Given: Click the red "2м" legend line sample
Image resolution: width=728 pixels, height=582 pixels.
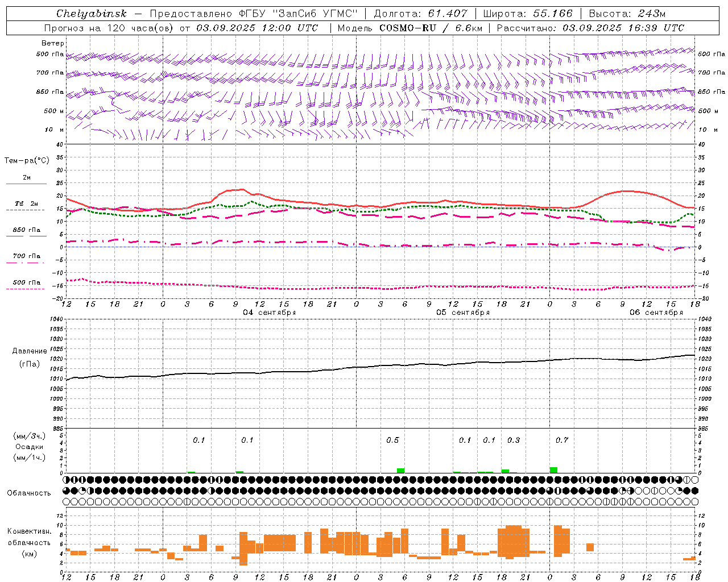Looking at the screenshot, I should point(26,184).
